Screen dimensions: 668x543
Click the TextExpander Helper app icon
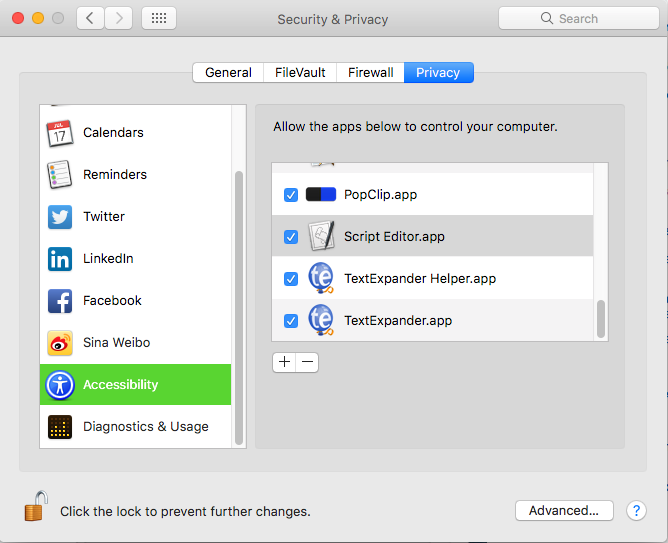coord(320,278)
